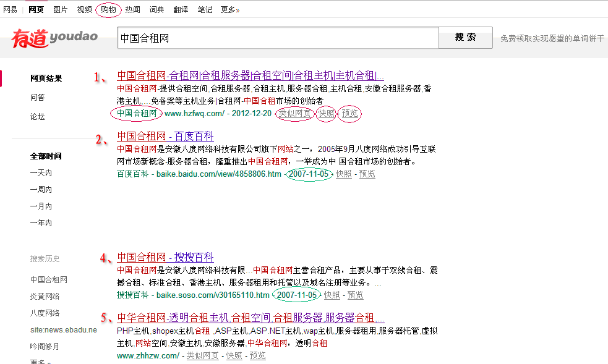Open the 中国合租网 - 百度百科 result

click(165, 137)
